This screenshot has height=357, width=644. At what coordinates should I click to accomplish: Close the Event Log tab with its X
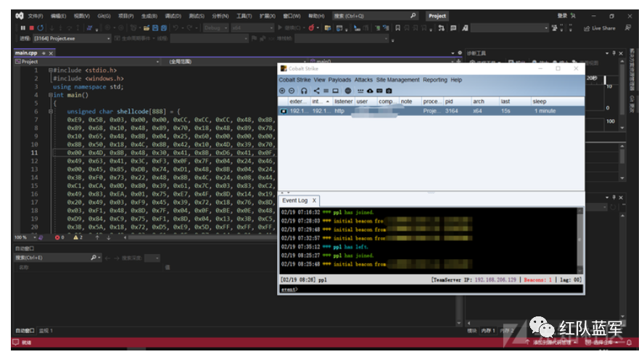point(314,200)
